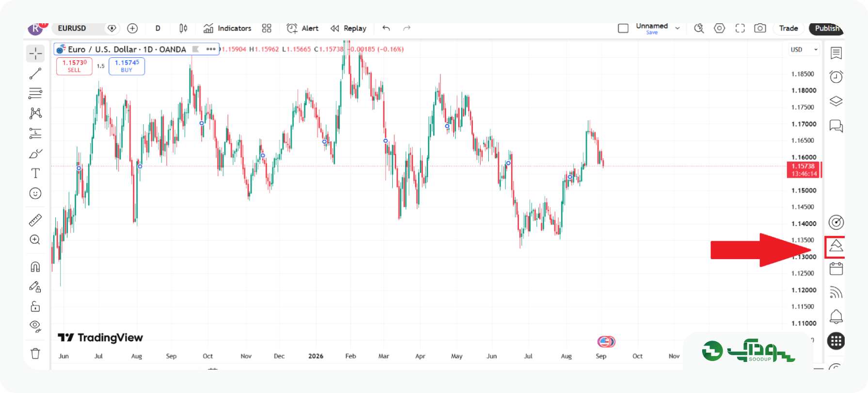Expand the symbol legend more options

[211, 49]
